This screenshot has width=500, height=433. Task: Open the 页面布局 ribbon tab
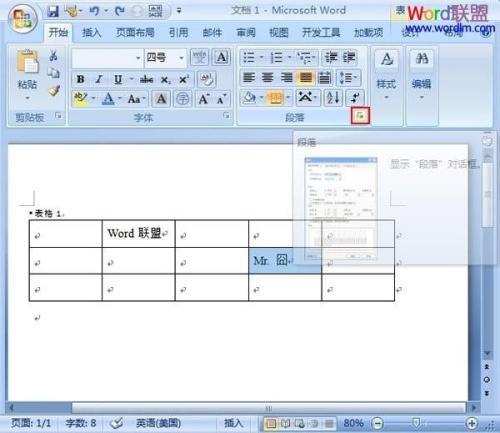(135, 32)
